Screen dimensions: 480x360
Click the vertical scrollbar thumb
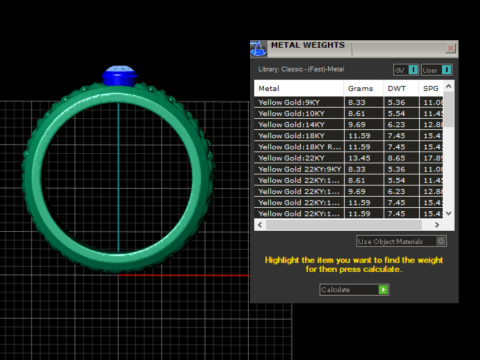pyautogui.click(x=449, y=109)
